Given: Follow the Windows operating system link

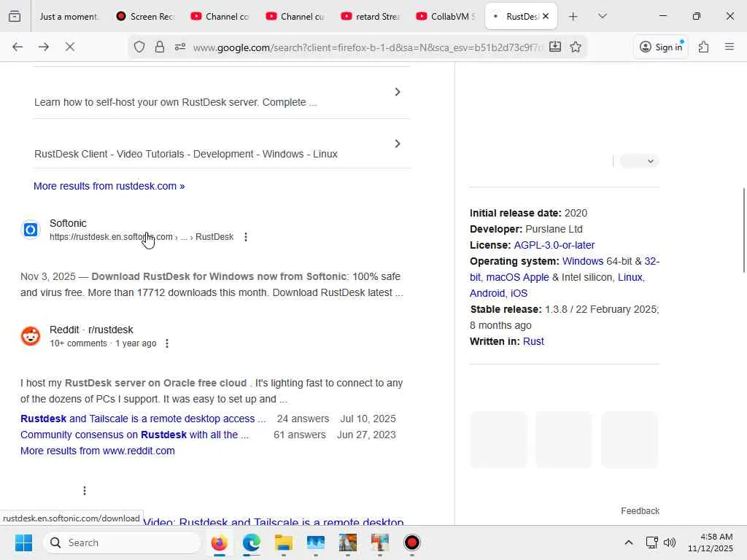Looking at the screenshot, I should 583,262.
